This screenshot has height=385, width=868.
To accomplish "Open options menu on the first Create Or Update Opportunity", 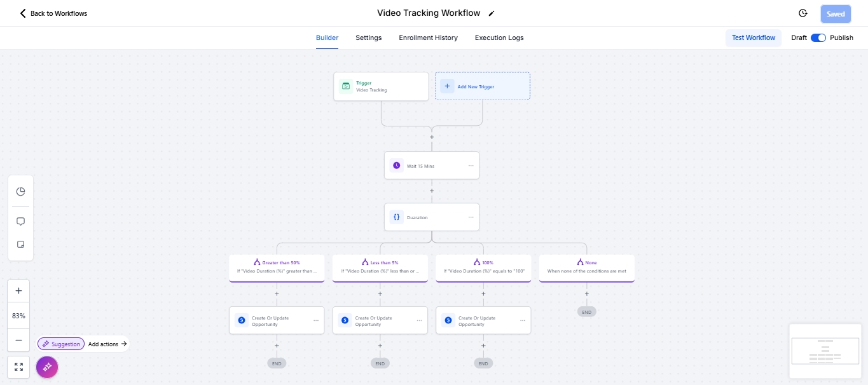I will click(x=316, y=321).
